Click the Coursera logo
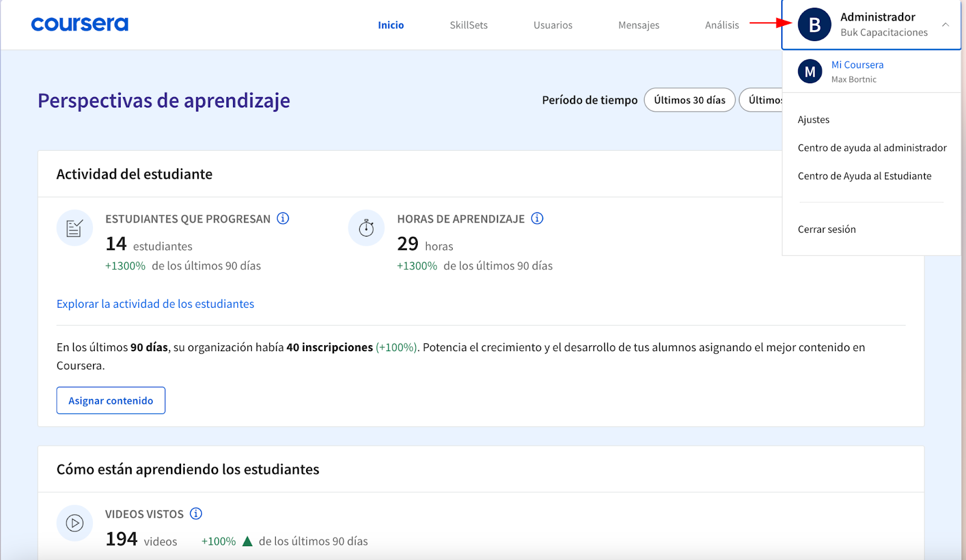 pos(80,24)
